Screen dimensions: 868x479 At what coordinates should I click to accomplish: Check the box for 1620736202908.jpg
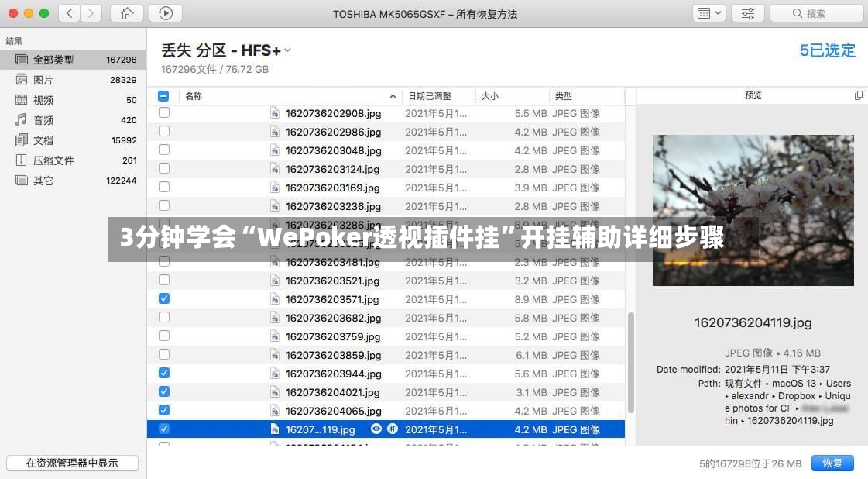(x=164, y=112)
